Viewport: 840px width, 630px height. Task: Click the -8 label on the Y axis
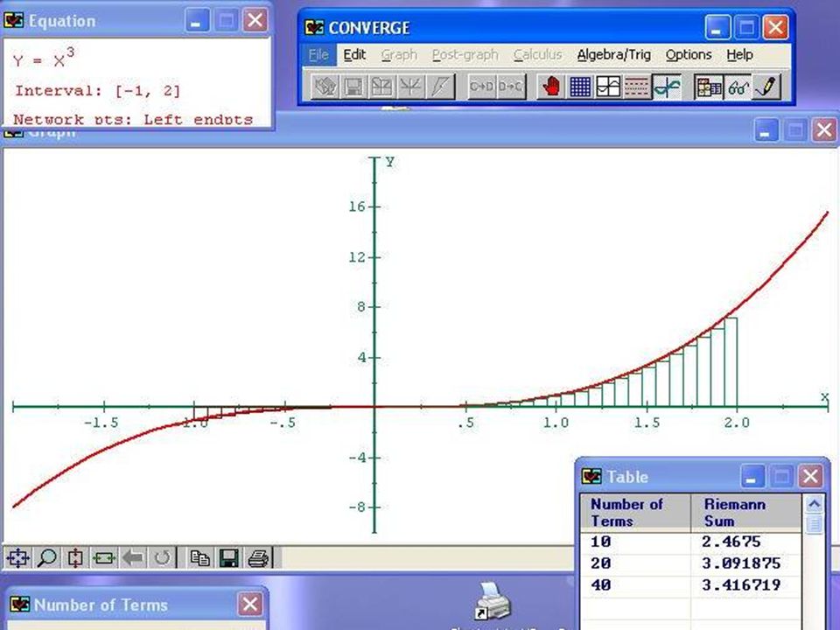pyautogui.click(x=357, y=507)
